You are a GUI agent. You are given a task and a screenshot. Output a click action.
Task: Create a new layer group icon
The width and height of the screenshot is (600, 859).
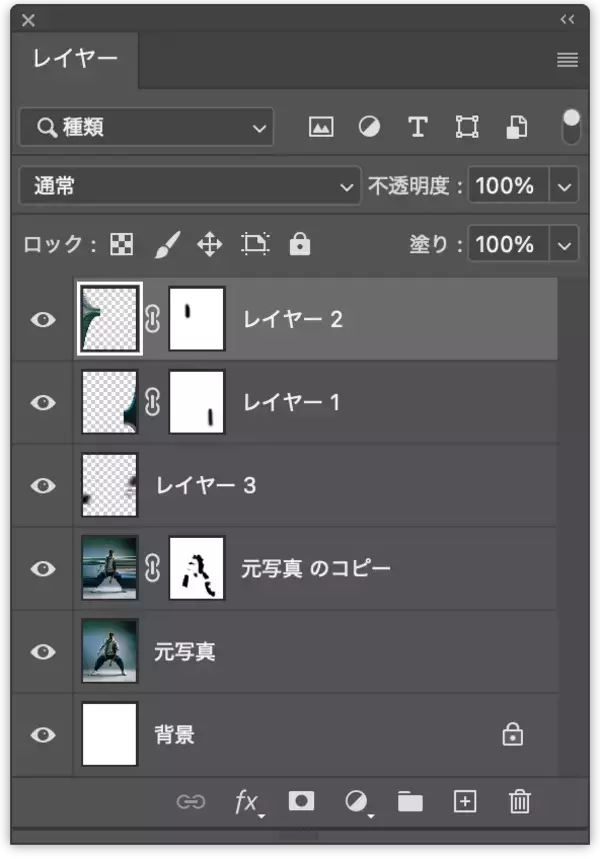[409, 801]
